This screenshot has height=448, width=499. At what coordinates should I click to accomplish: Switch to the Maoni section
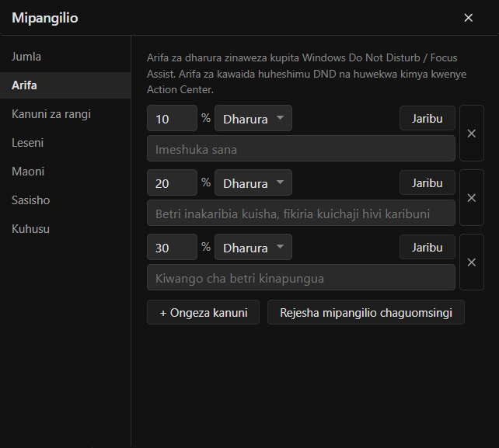click(x=65, y=172)
